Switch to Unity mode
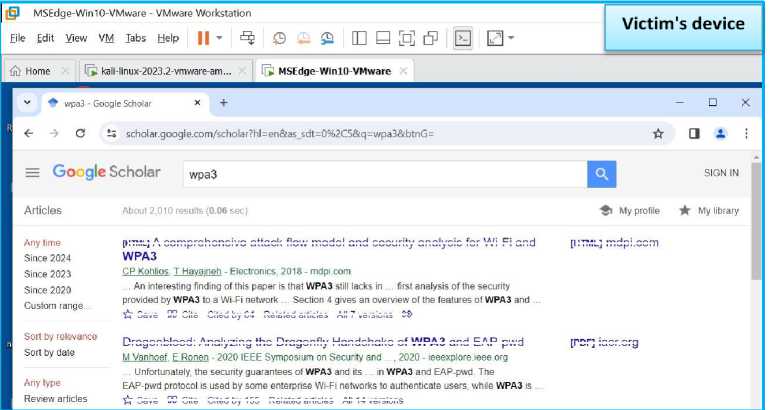The width and height of the screenshot is (770, 410). pos(430,38)
